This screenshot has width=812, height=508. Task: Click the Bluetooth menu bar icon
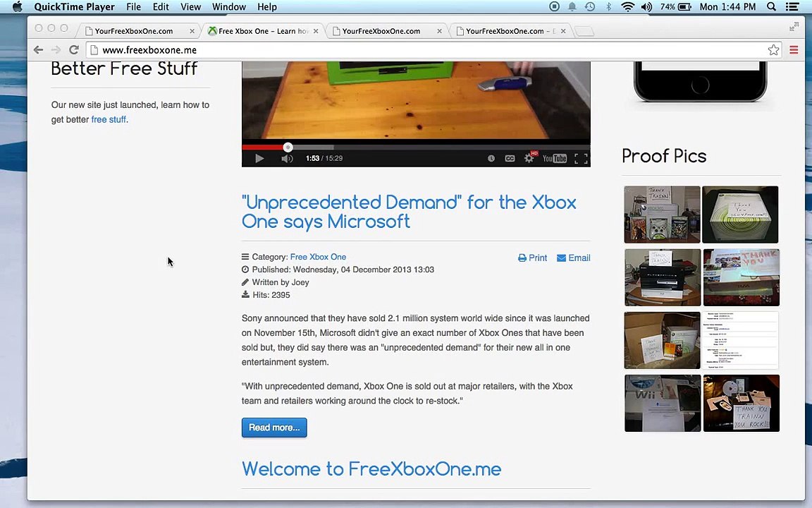pos(609,7)
